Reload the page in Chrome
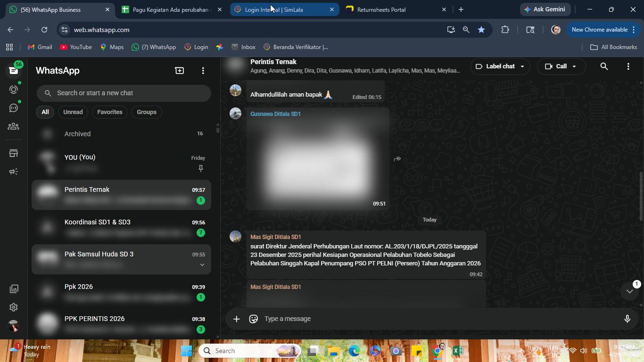644x362 pixels. point(44,30)
